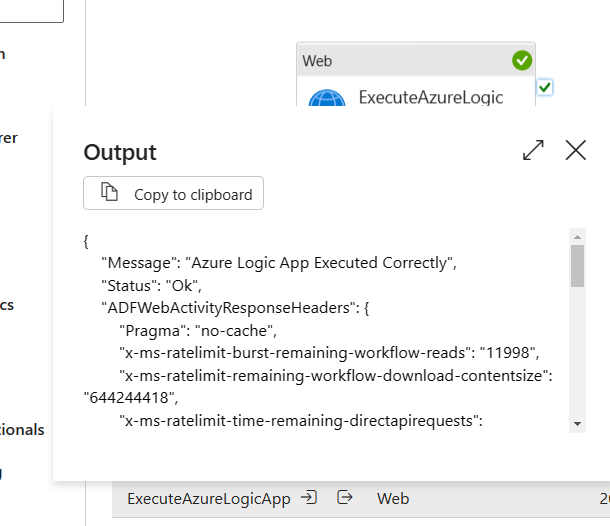Click the green success checkmark on Web activity
This screenshot has width=610, height=526.
click(522, 61)
